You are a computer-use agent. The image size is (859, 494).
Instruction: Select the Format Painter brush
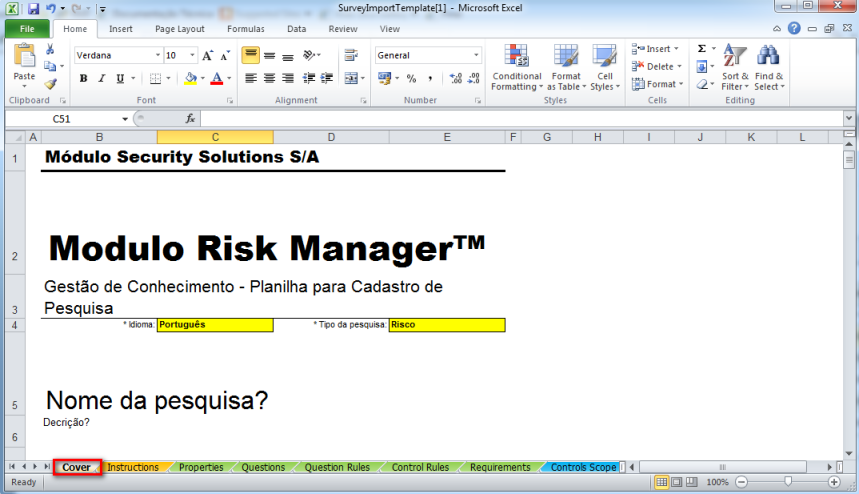point(50,84)
